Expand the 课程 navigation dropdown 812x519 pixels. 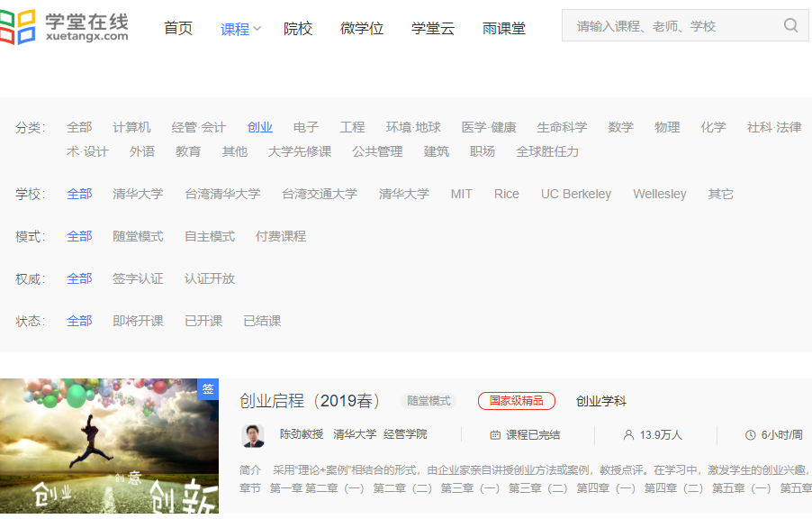(239, 28)
